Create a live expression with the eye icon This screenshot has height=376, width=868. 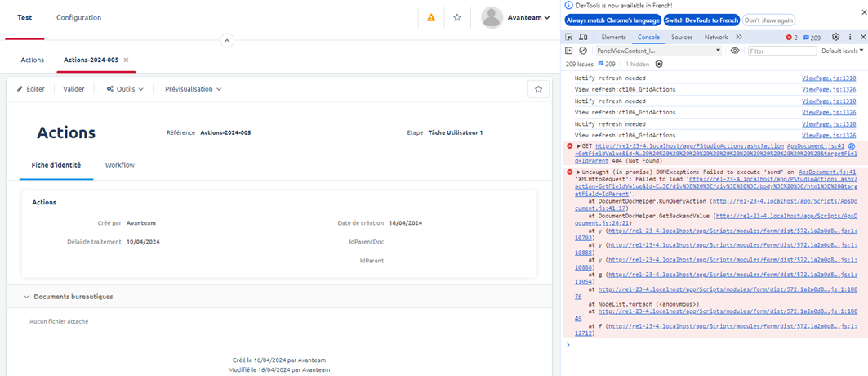point(735,51)
